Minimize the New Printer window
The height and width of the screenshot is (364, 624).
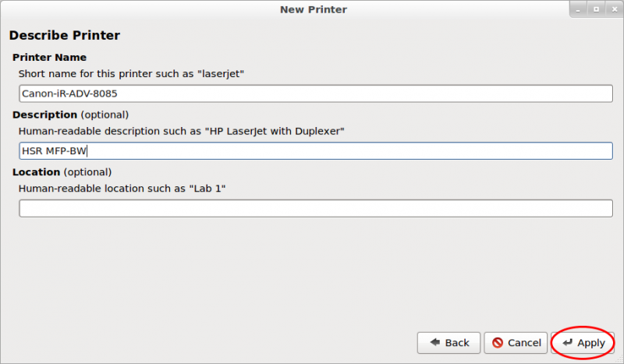[x=578, y=9]
